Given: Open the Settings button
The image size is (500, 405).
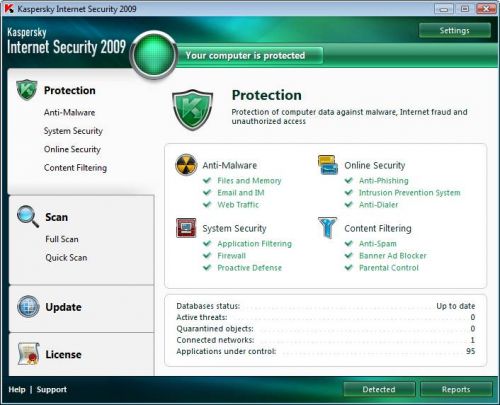Looking at the screenshot, I should 455,31.
